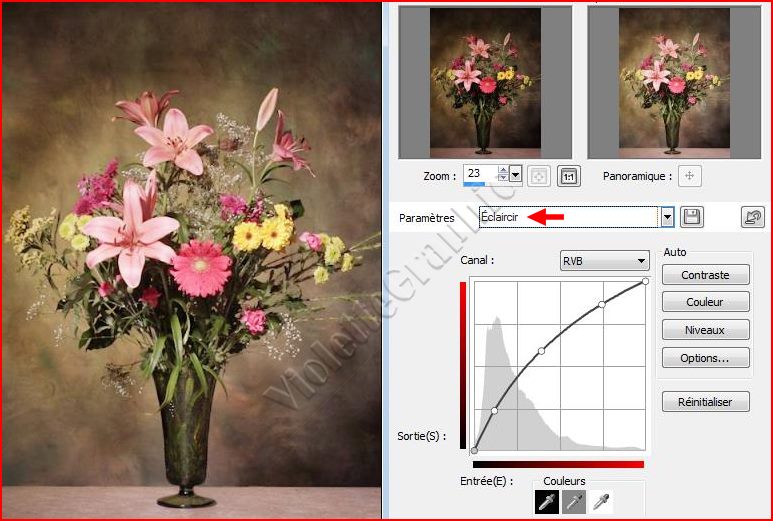Click the 1:1 actual size zoom icon

point(568,175)
